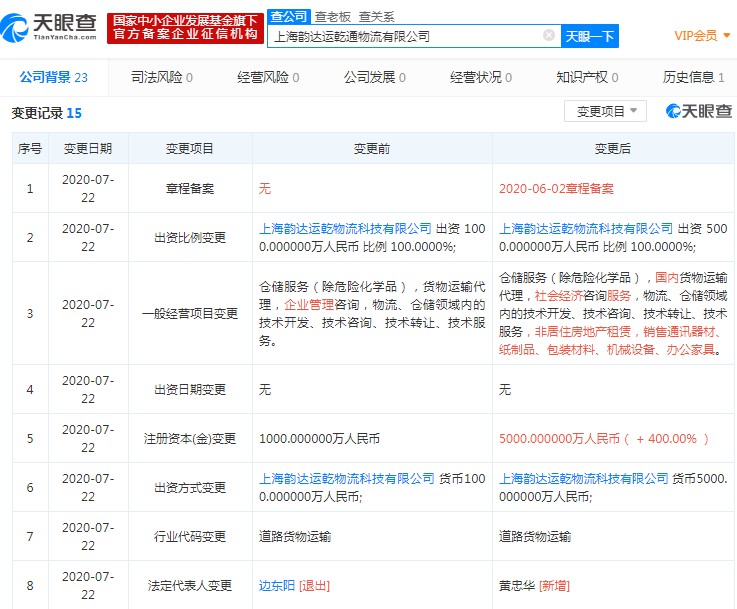Click the 2020-06-02章程备案 text

tap(556, 188)
